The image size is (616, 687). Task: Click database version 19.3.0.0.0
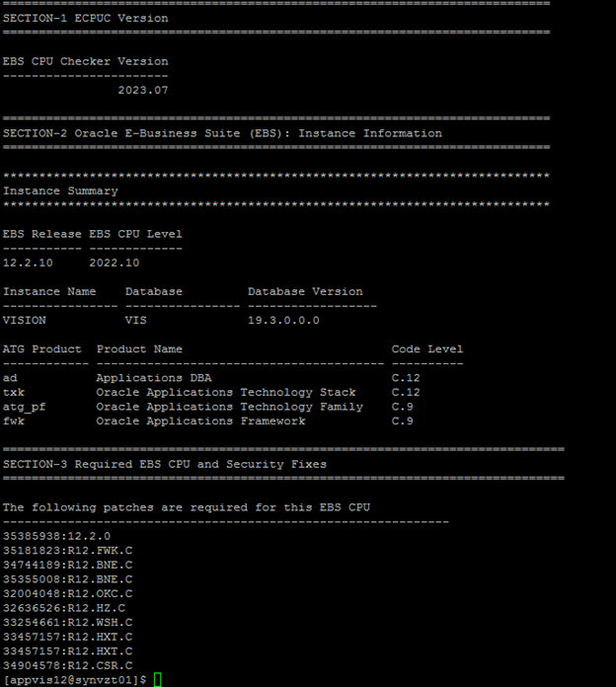point(283,320)
